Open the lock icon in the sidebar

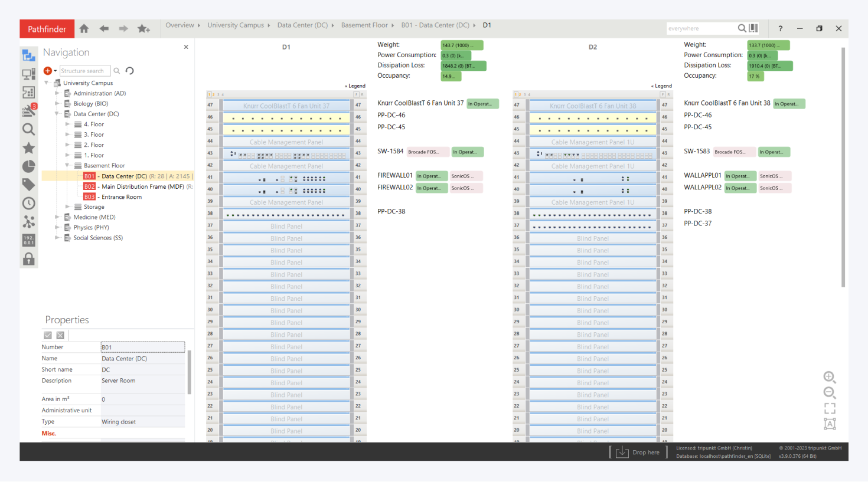coord(28,259)
